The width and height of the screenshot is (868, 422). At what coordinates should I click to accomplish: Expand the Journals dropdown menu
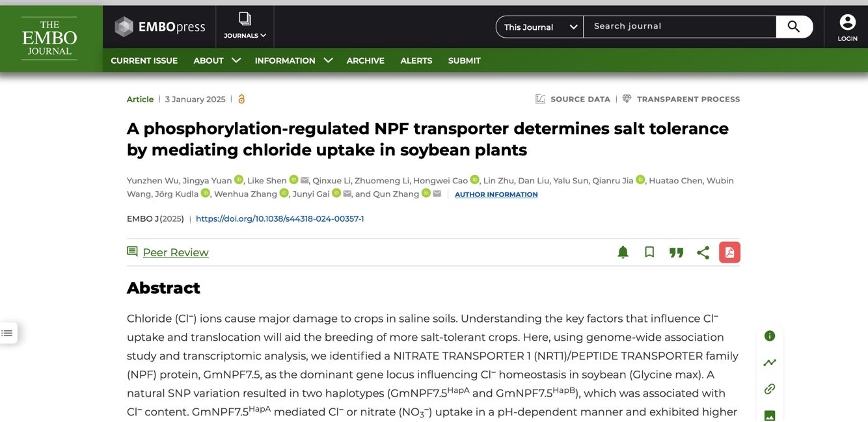point(245,27)
